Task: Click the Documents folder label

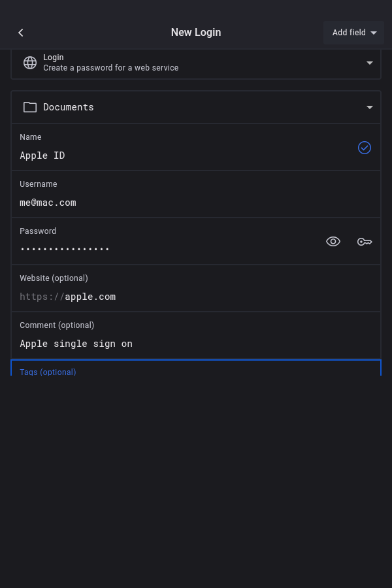Action: 69,107
